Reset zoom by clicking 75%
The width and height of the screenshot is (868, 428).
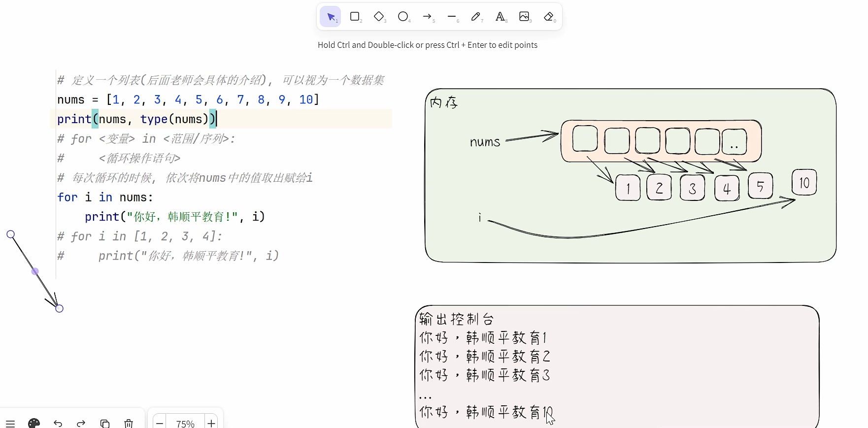(x=185, y=424)
